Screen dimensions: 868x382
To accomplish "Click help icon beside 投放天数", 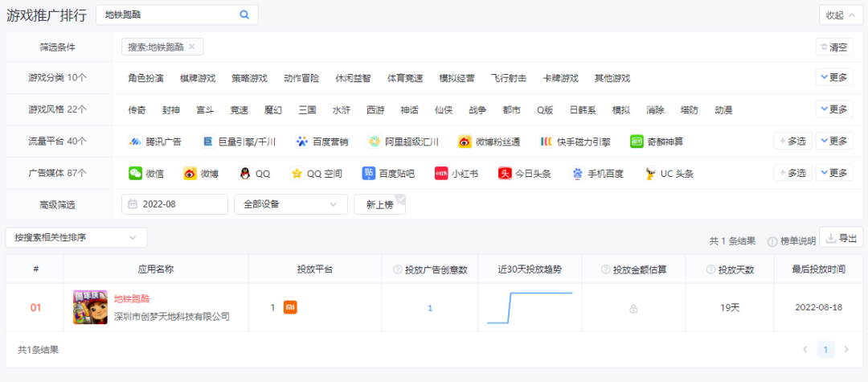I will tap(710, 269).
